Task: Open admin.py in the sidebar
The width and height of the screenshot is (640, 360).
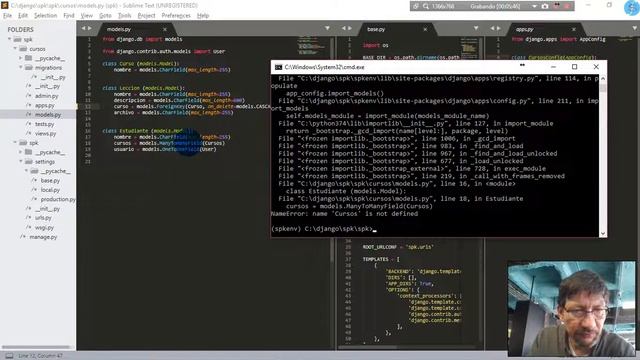Action: (x=47, y=96)
